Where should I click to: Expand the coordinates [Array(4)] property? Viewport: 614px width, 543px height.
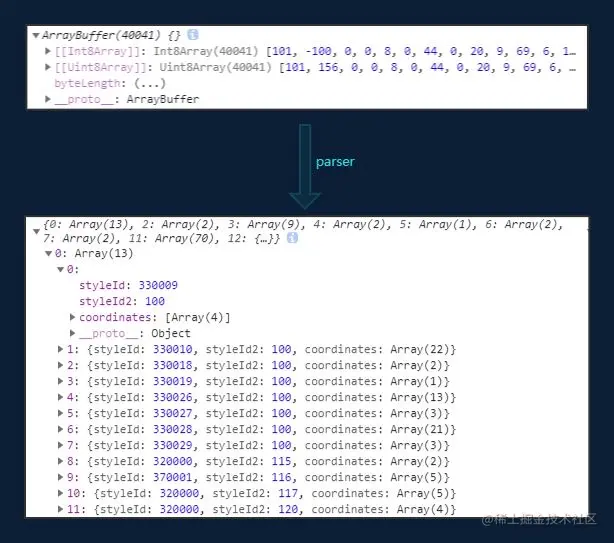[72, 317]
